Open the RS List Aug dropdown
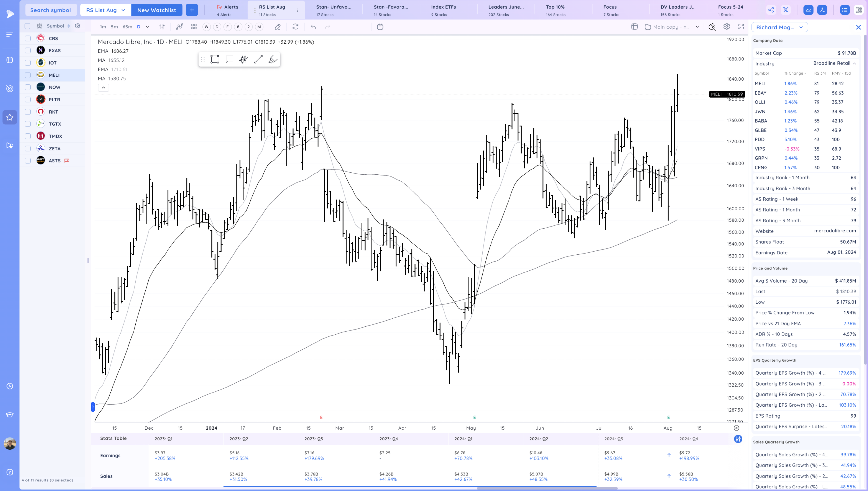 [x=106, y=10]
